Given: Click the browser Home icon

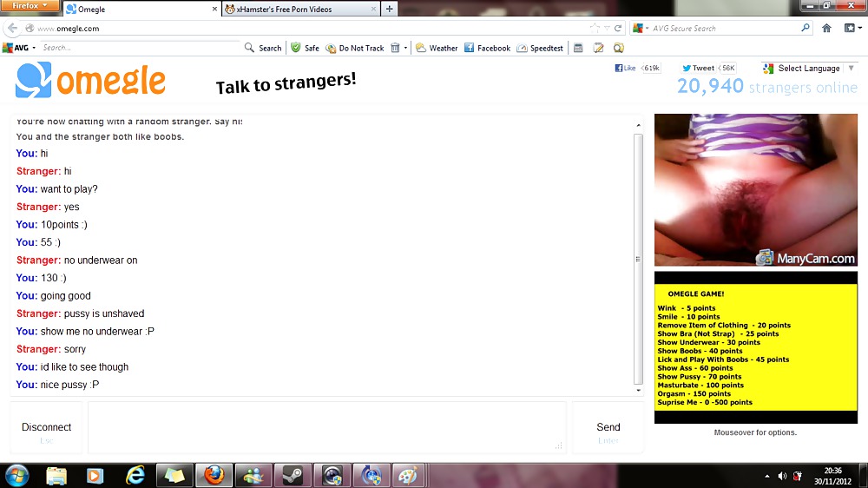Looking at the screenshot, I should [x=826, y=28].
